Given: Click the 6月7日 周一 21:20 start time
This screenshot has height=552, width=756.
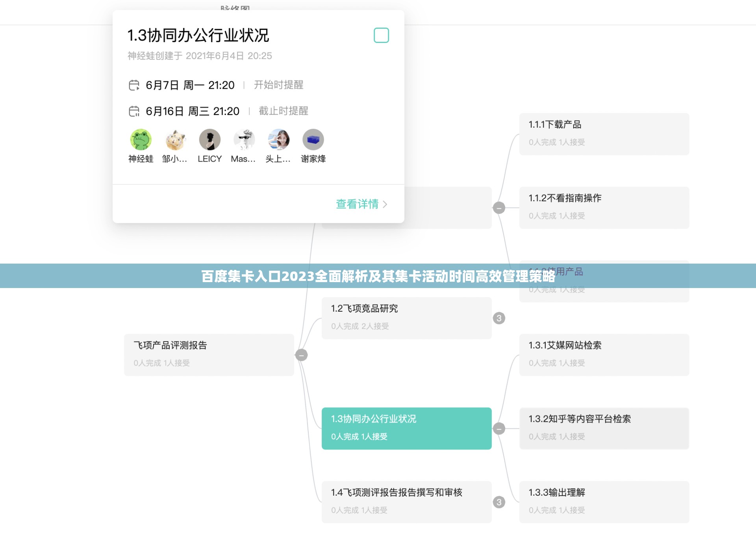Looking at the screenshot, I should 190,85.
